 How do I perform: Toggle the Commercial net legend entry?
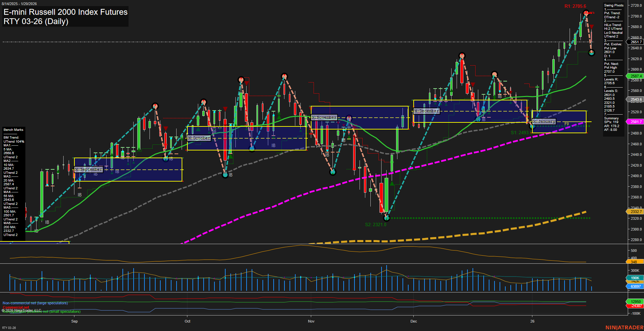[16, 307]
